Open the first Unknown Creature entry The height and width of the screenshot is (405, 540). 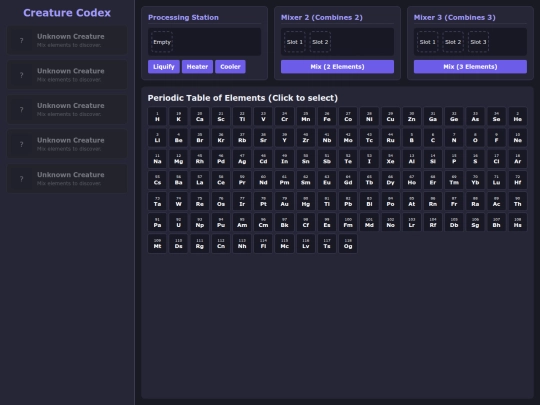pos(67,40)
